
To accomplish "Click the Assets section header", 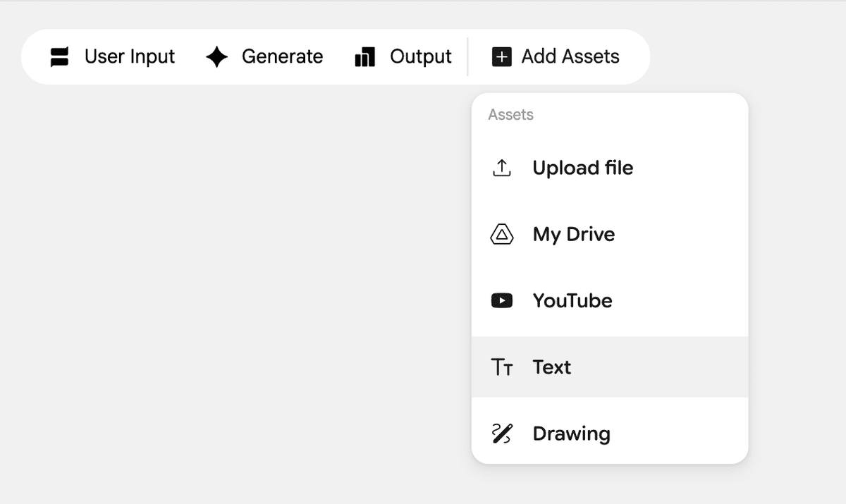I will 510,114.
